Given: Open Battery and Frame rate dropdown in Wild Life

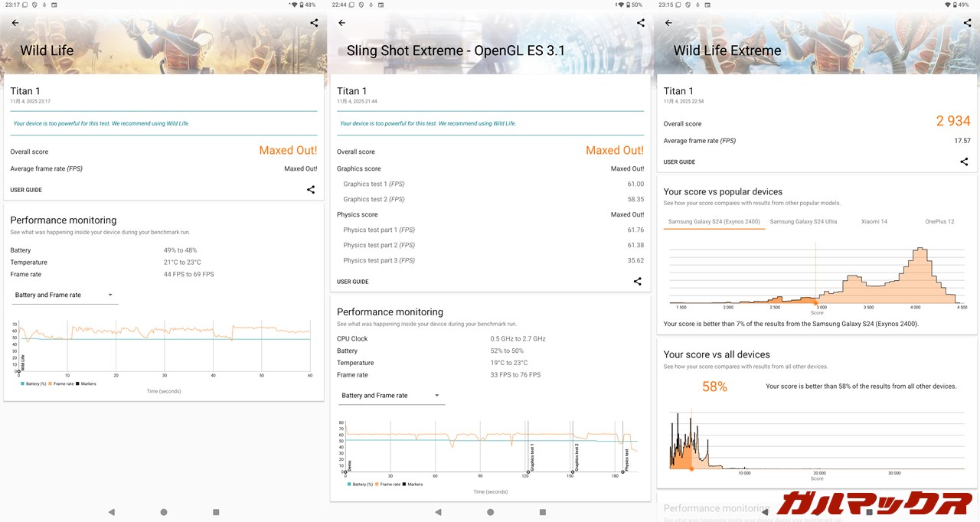Looking at the screenshot, I should click(64, 295).
